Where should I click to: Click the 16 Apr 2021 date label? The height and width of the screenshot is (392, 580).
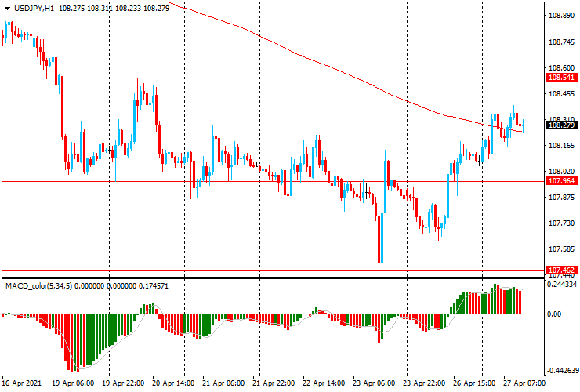[x=22, y=383]
